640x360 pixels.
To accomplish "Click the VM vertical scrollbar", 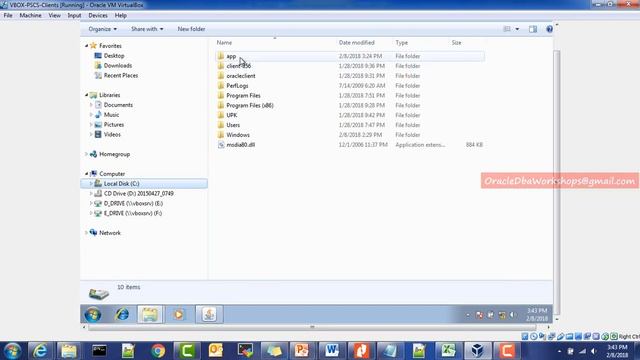I will coord(557,182).
